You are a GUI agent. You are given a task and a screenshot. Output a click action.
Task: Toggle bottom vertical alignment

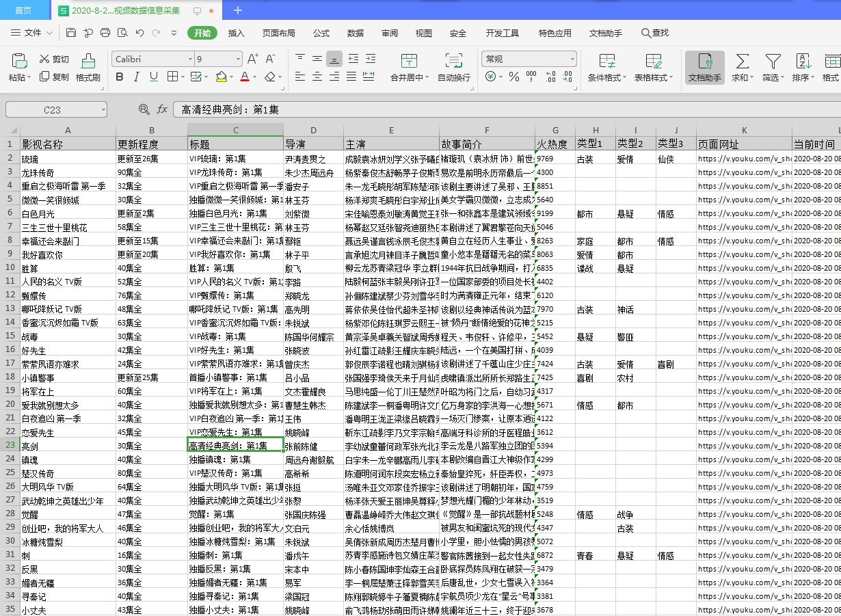click(x=334, y=59)
